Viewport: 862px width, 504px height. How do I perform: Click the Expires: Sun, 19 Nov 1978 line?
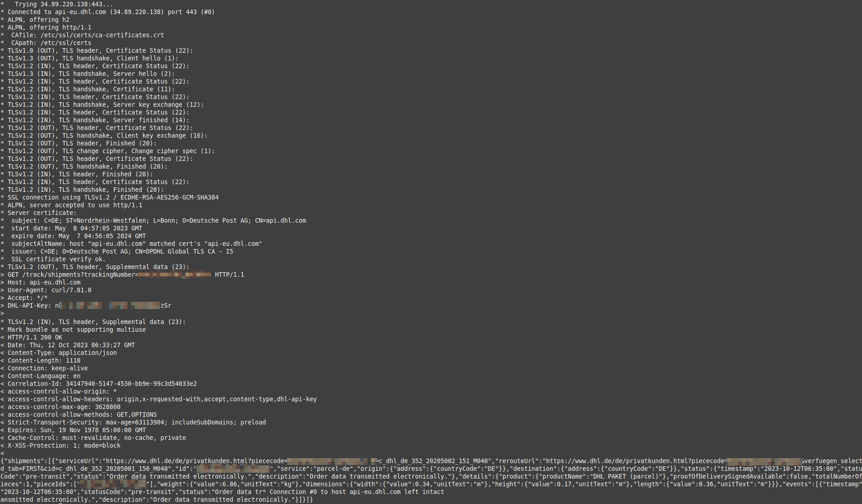pos(76,430)
